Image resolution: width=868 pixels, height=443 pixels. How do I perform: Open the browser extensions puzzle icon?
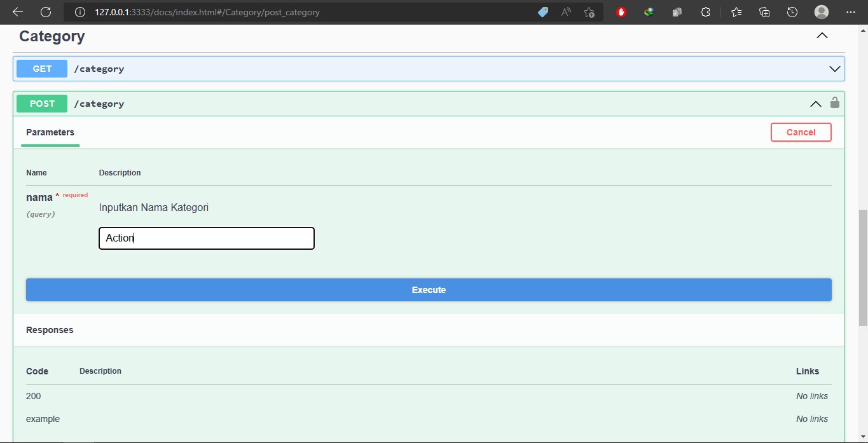click(705, 12)
